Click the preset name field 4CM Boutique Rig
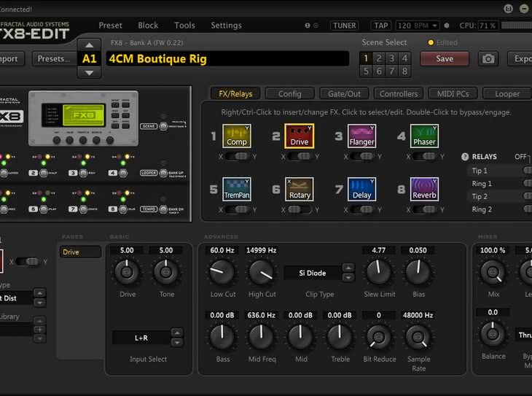 coord(227,59)
